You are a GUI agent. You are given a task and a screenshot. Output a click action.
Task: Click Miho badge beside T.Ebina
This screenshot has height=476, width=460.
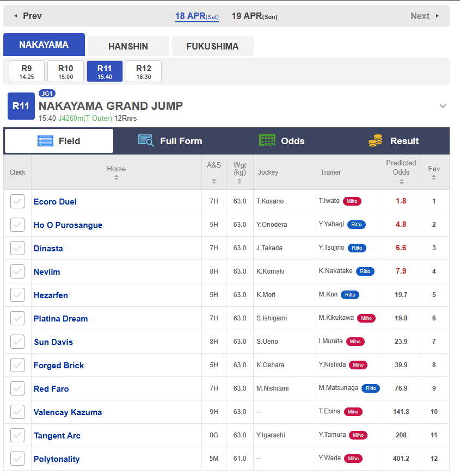353,412
